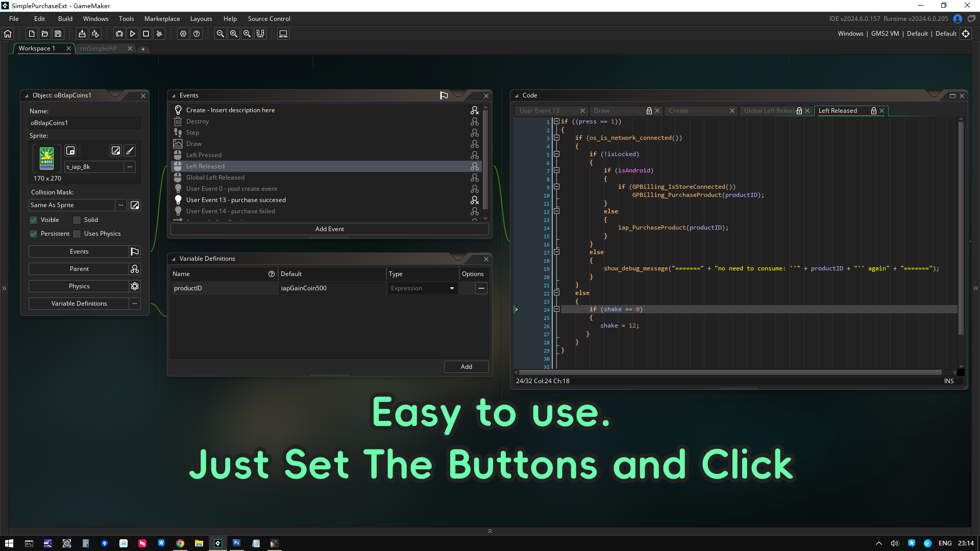Click the Add Event button
The height and width of the screenshot is (551, 980).
click(329, 229)
